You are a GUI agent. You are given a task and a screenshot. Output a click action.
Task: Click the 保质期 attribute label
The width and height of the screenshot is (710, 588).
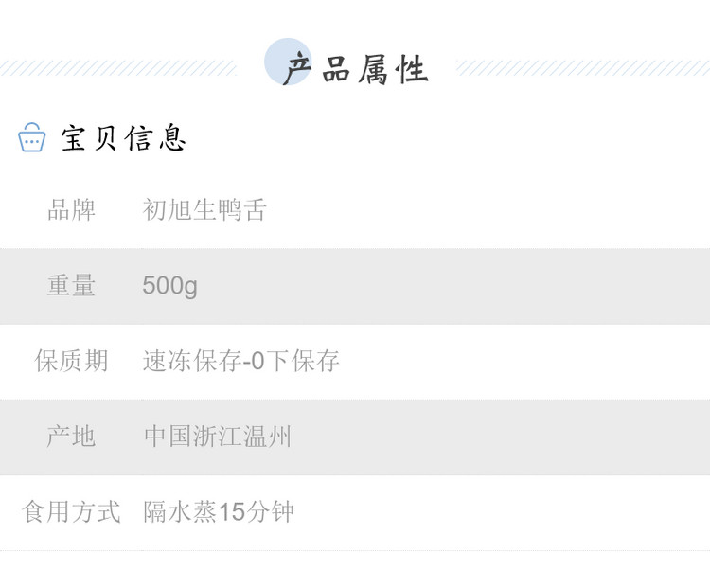tap(72, 361)
